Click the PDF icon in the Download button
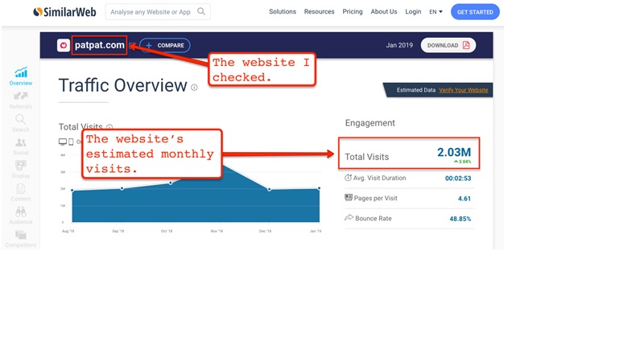The height and width of the screenshot is (362, 644). tap(466, 45)
